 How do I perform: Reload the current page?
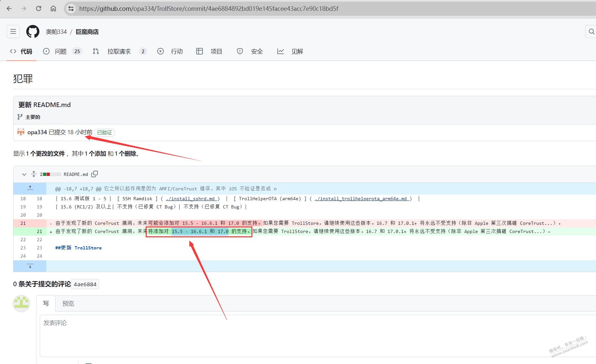coord(38,9)
